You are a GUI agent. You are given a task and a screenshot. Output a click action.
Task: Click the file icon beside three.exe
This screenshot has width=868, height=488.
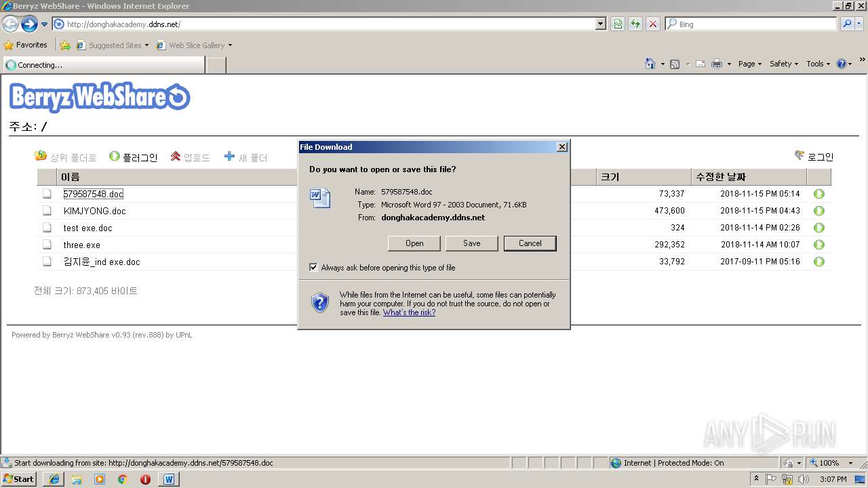[x=47, y=245]
